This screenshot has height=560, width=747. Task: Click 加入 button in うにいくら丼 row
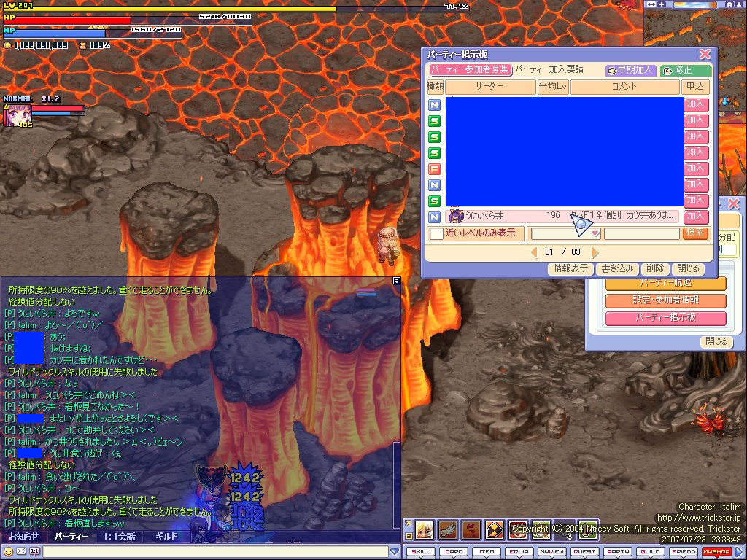pos(696,217)
